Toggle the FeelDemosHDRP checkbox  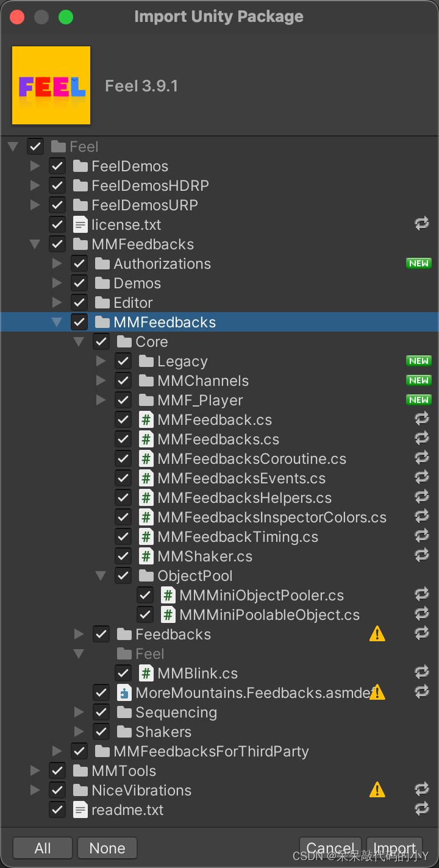click(x=57, y=186)
